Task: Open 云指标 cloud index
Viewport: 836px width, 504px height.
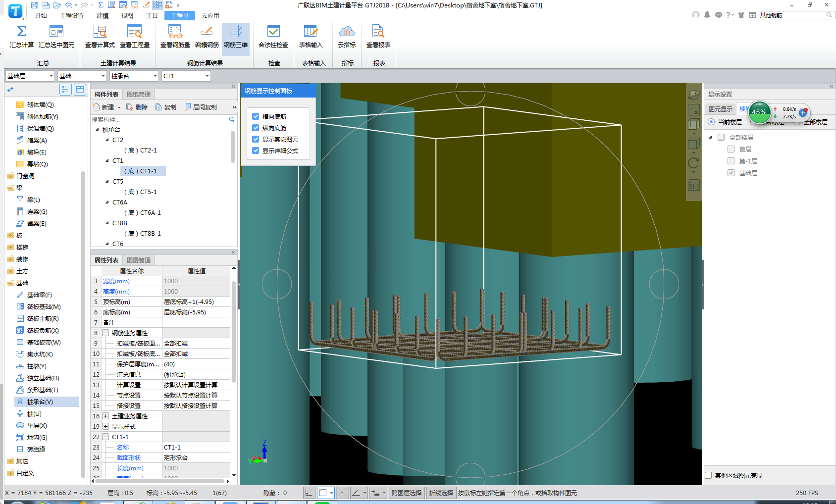Action: (347, 37)
